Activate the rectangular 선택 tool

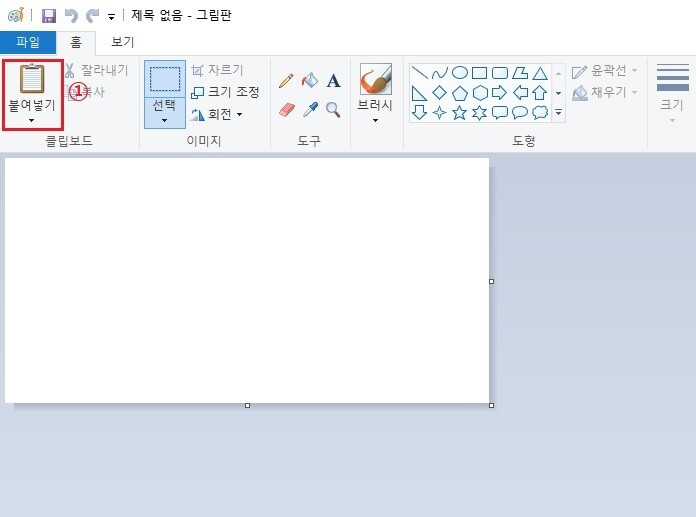pyautogui.click(x=165, y=79)
